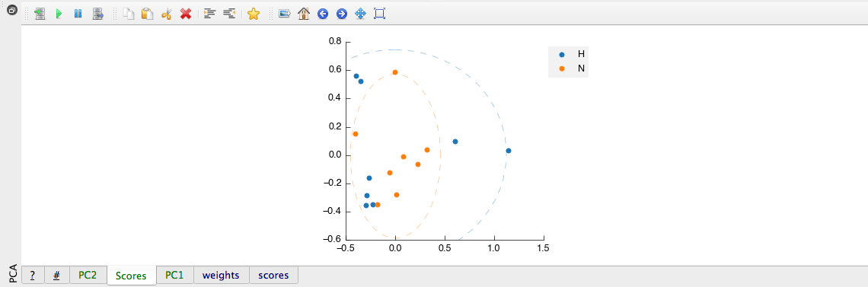The width and height of the screenshot is (868, 287).
Task: Click the '1.0' x-axis tick label
Action: pos(494,248)
